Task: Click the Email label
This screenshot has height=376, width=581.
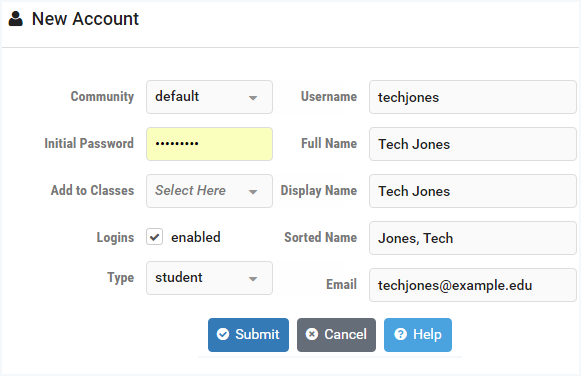Action: point(341,285)
